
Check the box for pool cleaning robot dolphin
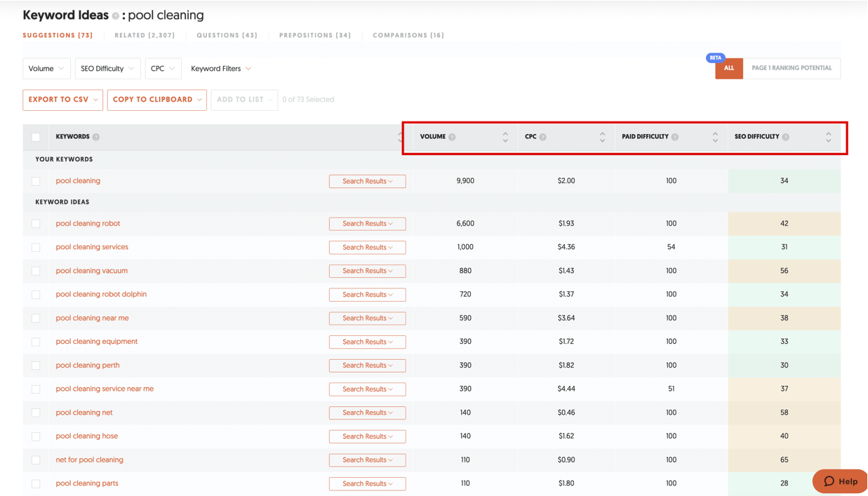point(36,295)
